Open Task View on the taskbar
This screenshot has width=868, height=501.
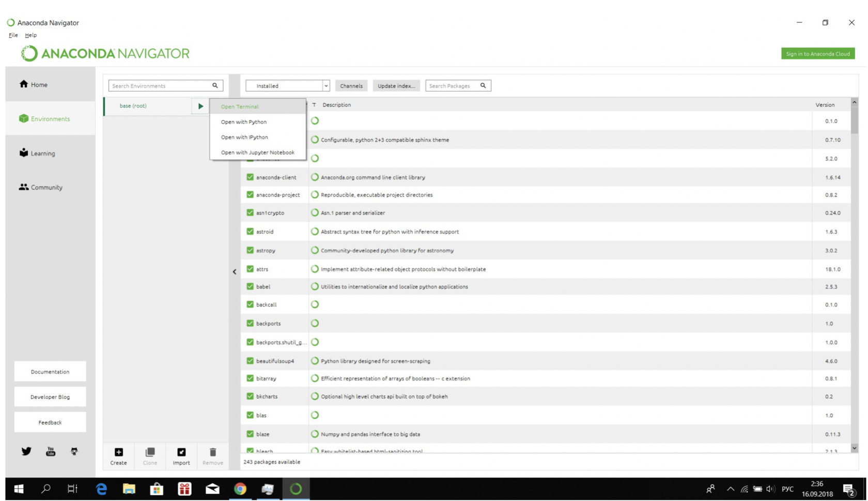click(x=73, y=489)
